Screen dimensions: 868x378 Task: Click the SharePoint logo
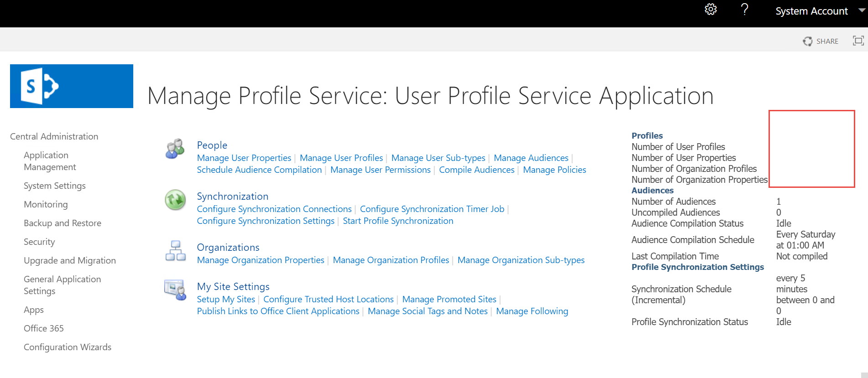point(71,86)
